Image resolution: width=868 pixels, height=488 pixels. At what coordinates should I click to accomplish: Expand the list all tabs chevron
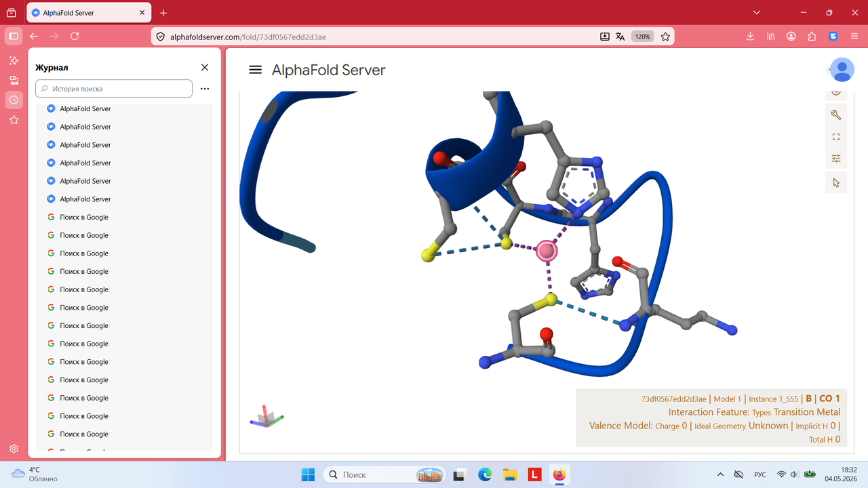point(757,13)
